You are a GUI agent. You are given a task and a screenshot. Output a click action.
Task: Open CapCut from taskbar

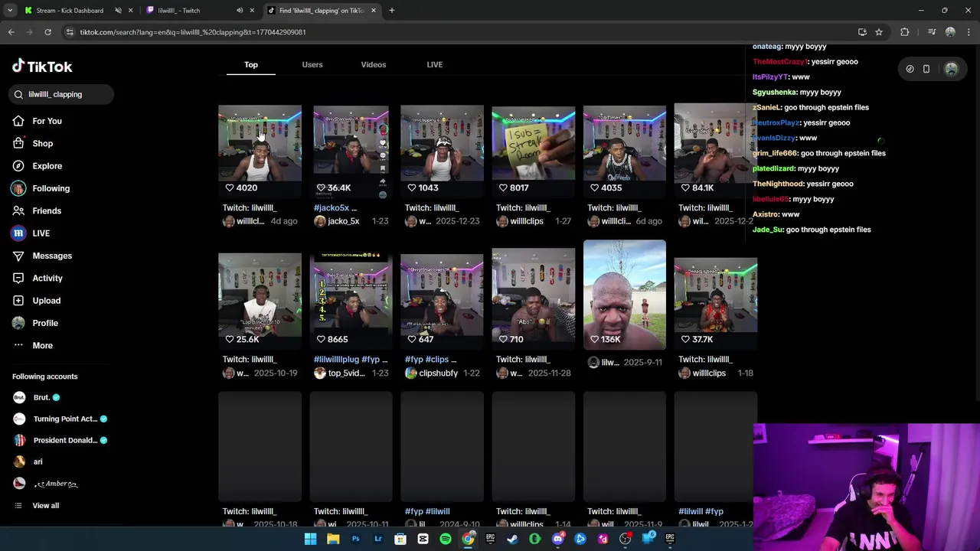coord(423,539)
